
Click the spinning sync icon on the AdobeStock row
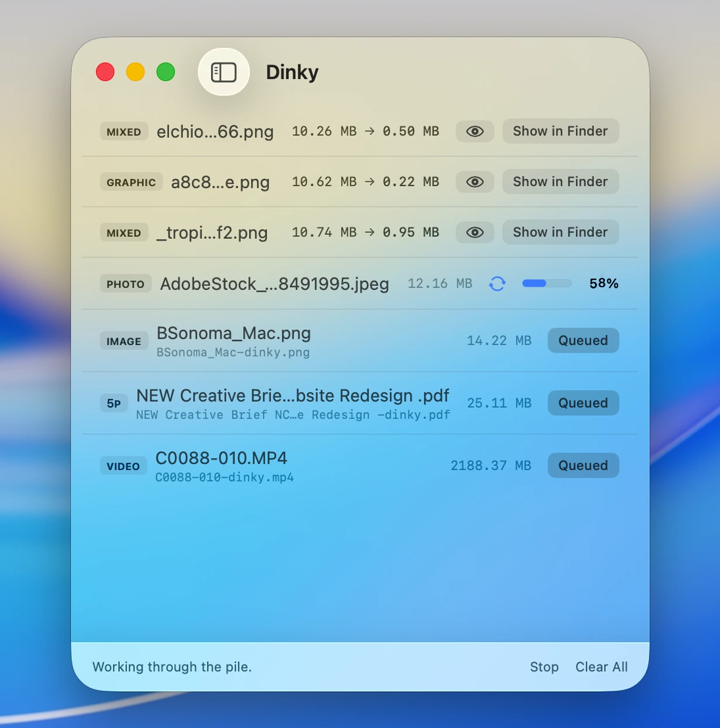pos(497,283)
